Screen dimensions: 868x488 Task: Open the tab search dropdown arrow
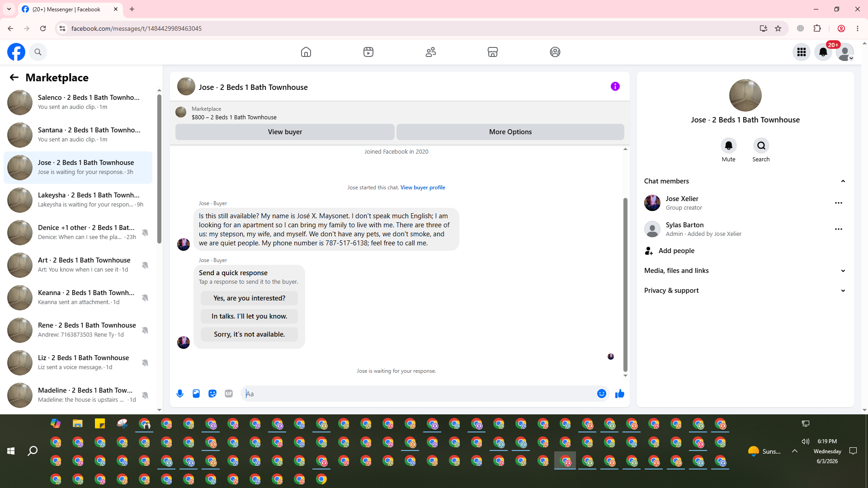[x=9, y=9]
